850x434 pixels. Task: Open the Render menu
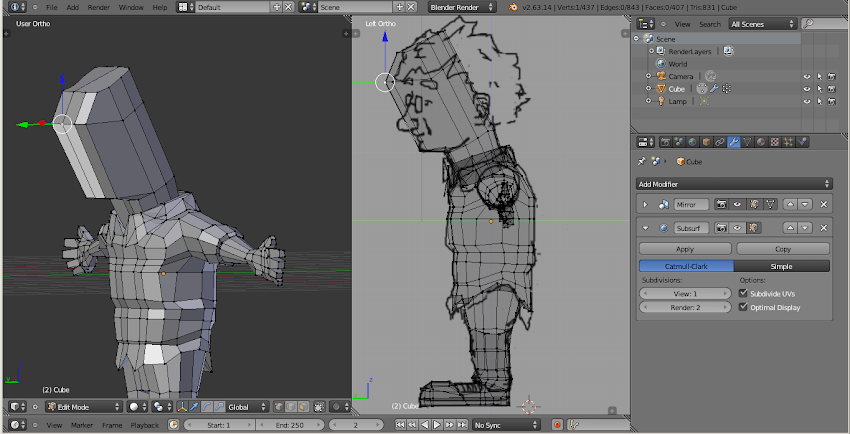tap(99, 8)
